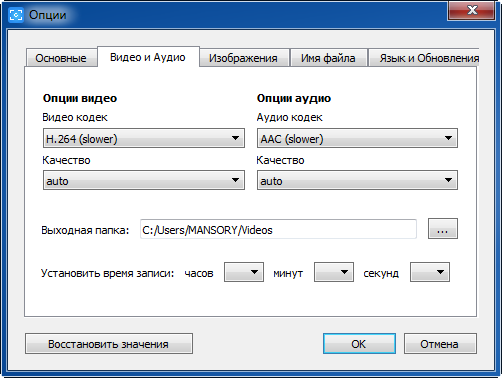Click the Опции видео heading
The height and width of the screenshot is (378, 502).
coord(80,98)
